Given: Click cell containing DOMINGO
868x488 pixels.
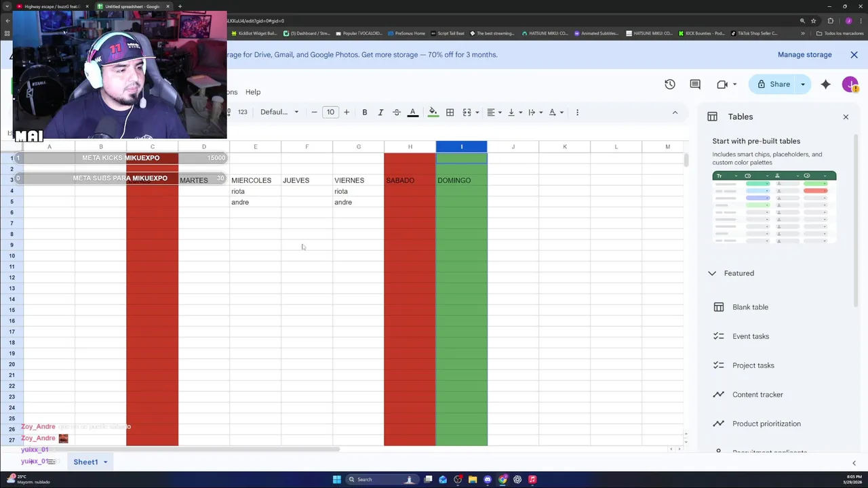Looking at the screenshot, I should [462, 180].
